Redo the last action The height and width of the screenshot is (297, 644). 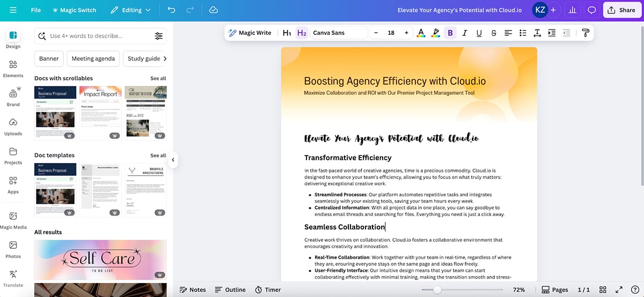pyautogui.click(x=190, y=10)
